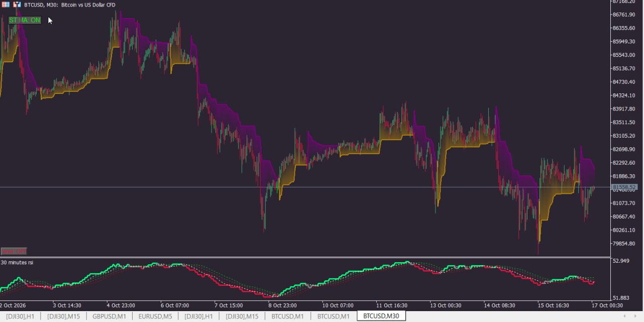Image resolution: width=644 pixels, height=322 pixels.
Task: Click the '4 Oct 23:00' time label
Action: (121, 305)
